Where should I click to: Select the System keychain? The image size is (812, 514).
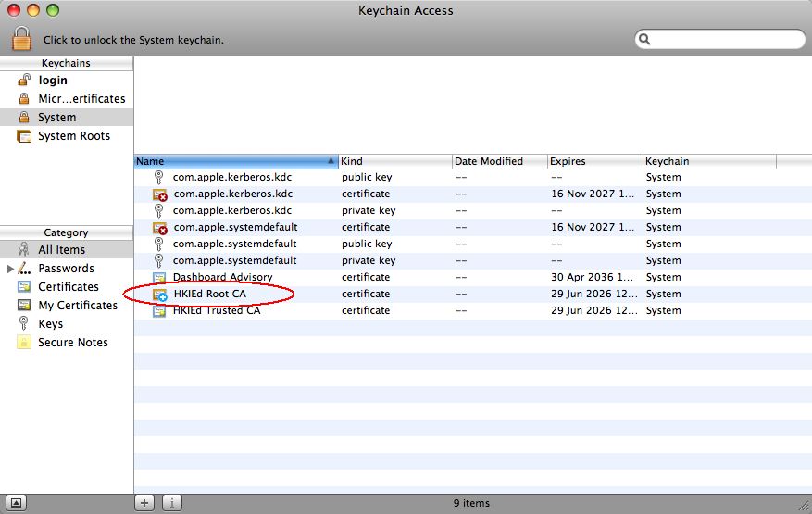[x=67, y=118]
